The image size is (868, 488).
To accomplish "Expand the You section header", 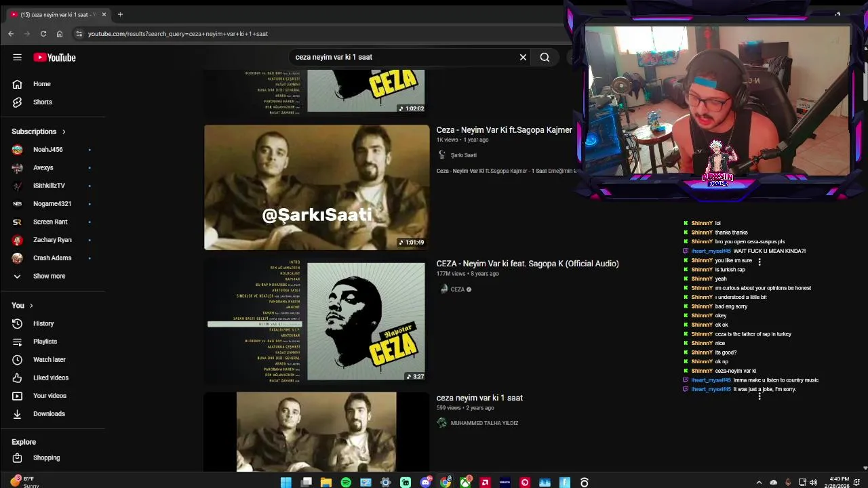I will (22, 306).
